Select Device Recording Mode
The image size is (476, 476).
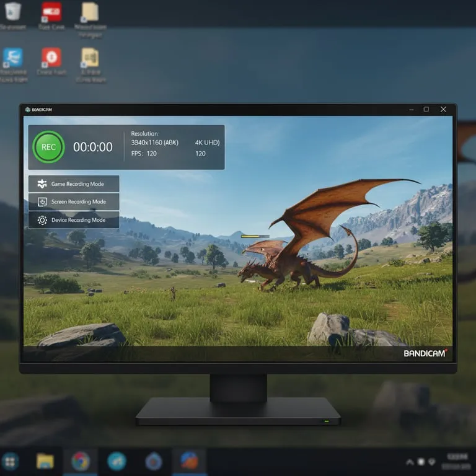click(78, 220)
